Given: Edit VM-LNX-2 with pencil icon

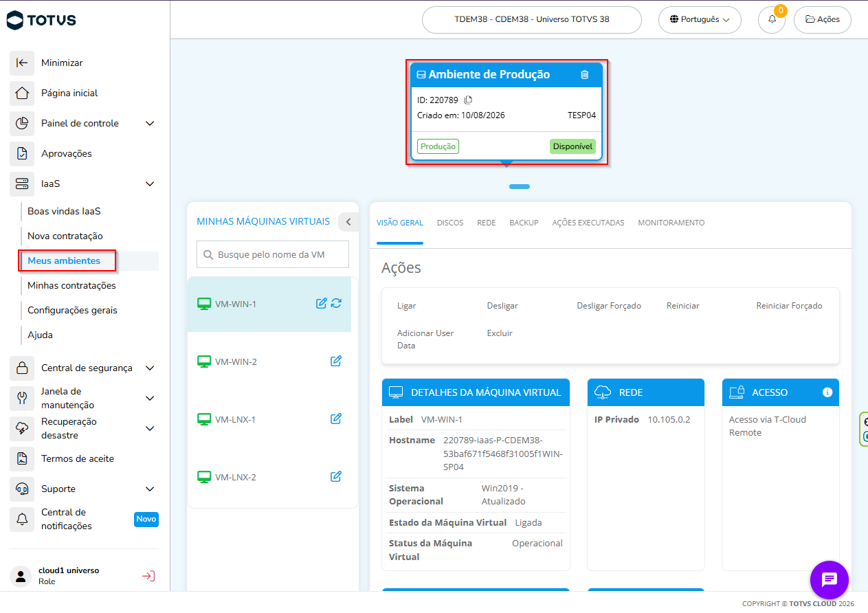Looking at the screenshot, I should pyautogui.click(x=336, y=476).
